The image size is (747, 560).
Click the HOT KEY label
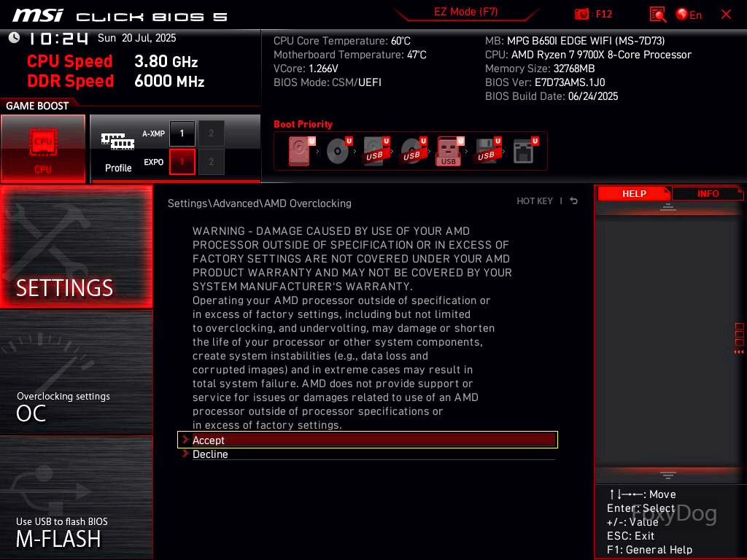point(535,201)
